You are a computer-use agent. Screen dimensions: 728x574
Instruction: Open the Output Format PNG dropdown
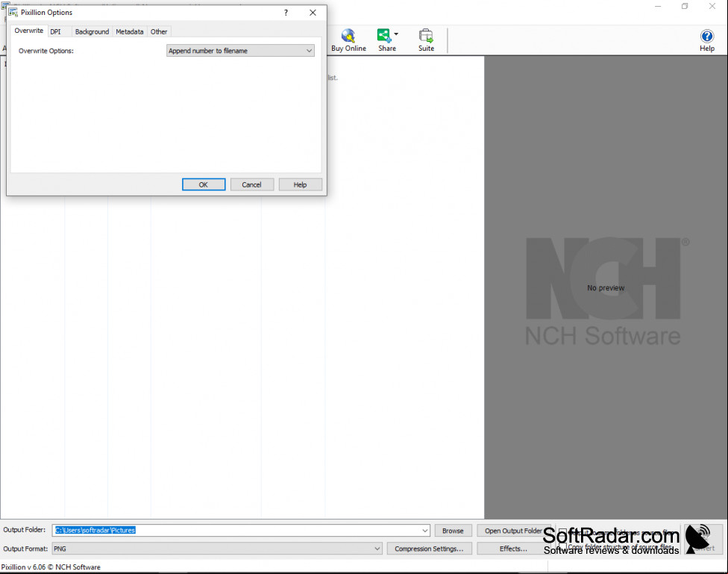pos(217,549)
